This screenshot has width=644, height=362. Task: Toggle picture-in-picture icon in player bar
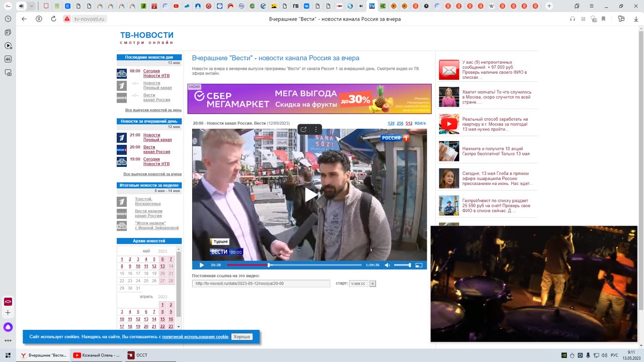(x=419, y=265)
